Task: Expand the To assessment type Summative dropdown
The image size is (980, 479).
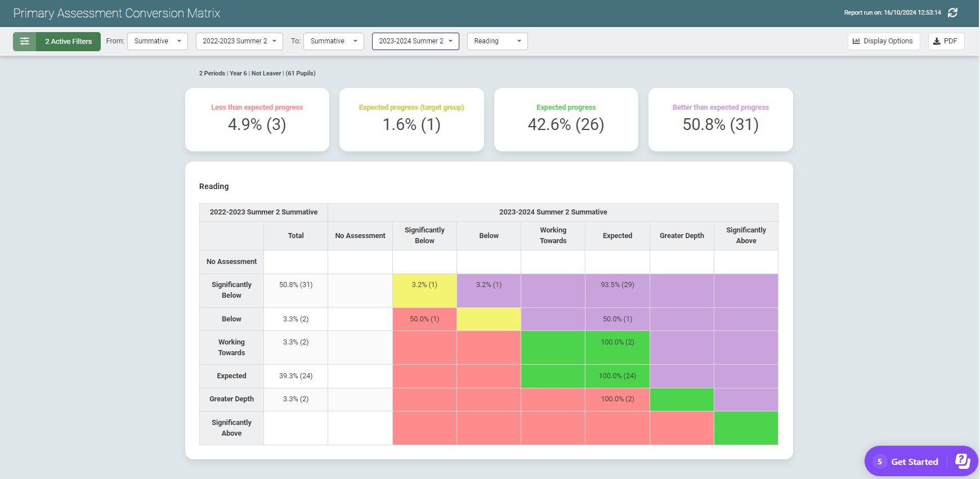Action: click(334, 41)
